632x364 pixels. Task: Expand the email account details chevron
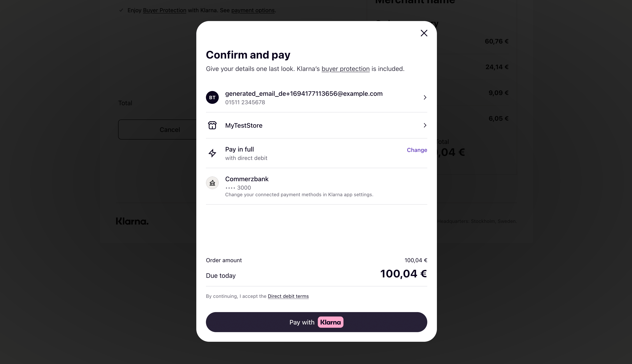pyautogui.click(x=425, y=97)
